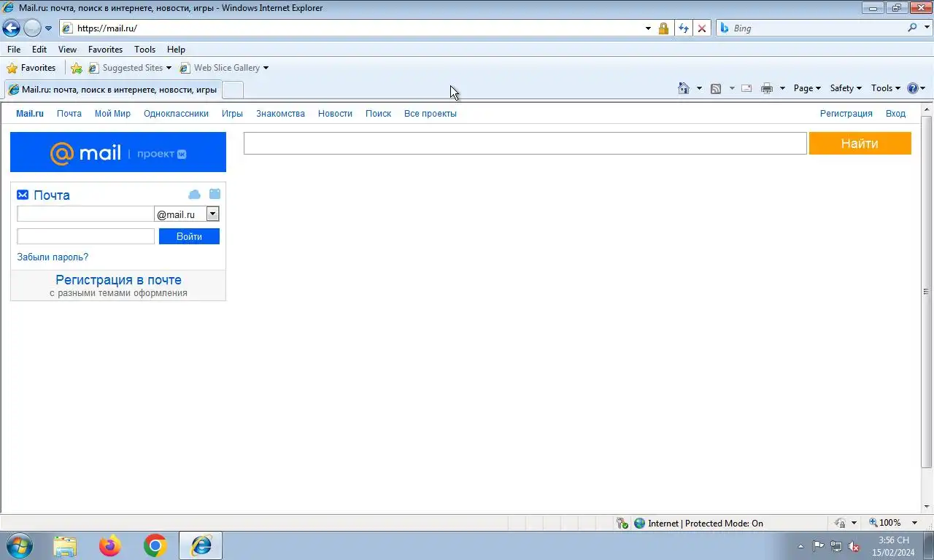934x560 pixels.
Task: Open the Safety dropdown menu
Action: click(846, 88)
